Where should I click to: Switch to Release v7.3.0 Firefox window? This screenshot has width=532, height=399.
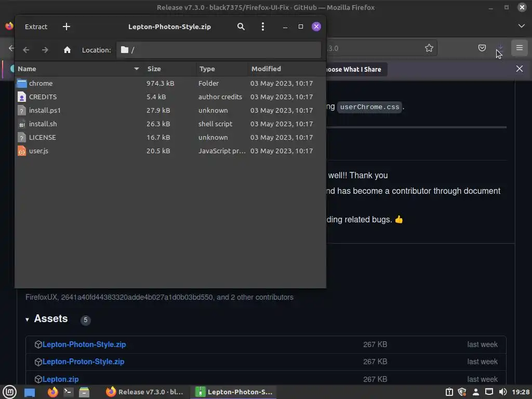click(144, 392)
